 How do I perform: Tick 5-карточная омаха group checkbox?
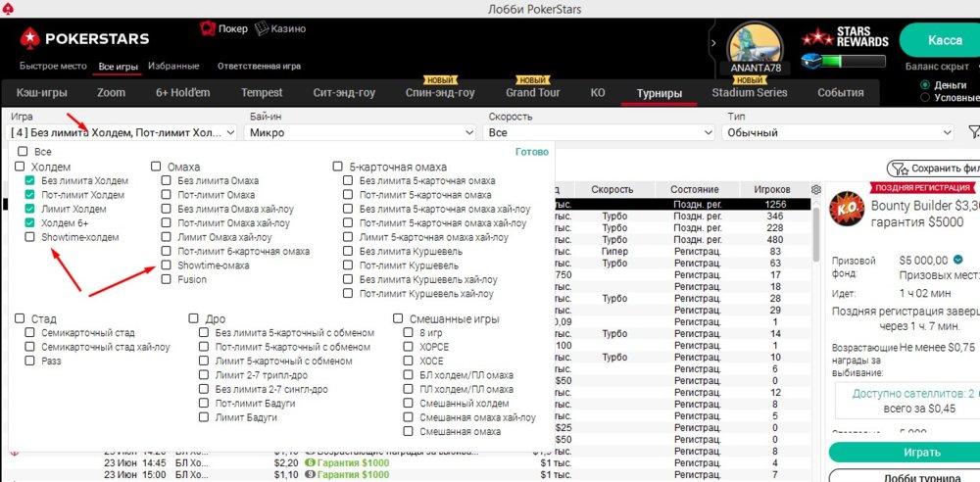337,167
